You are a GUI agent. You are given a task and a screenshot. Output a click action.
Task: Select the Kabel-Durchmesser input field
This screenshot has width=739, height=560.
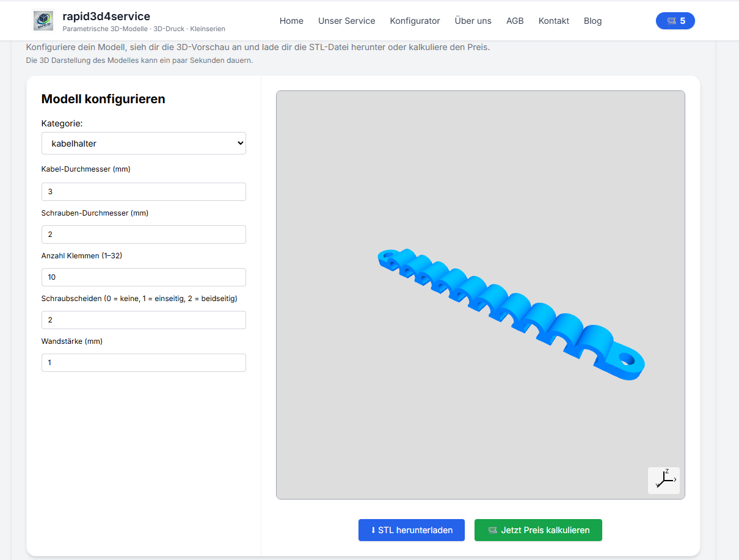pos(144,191)
